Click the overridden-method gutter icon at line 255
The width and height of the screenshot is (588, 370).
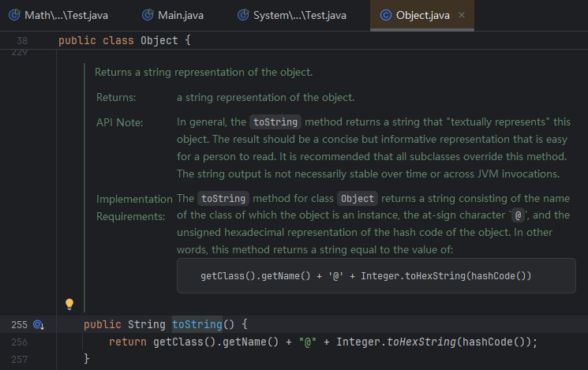click(39, 324)
